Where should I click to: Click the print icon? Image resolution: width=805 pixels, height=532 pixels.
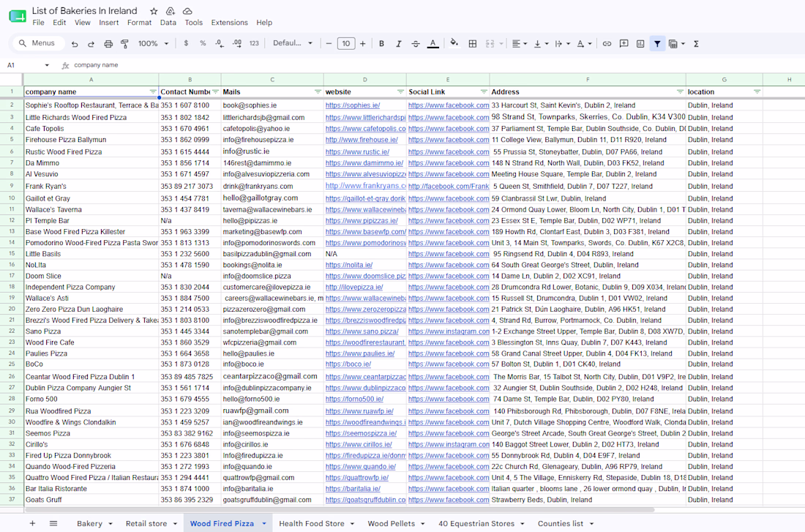point(108,44)
